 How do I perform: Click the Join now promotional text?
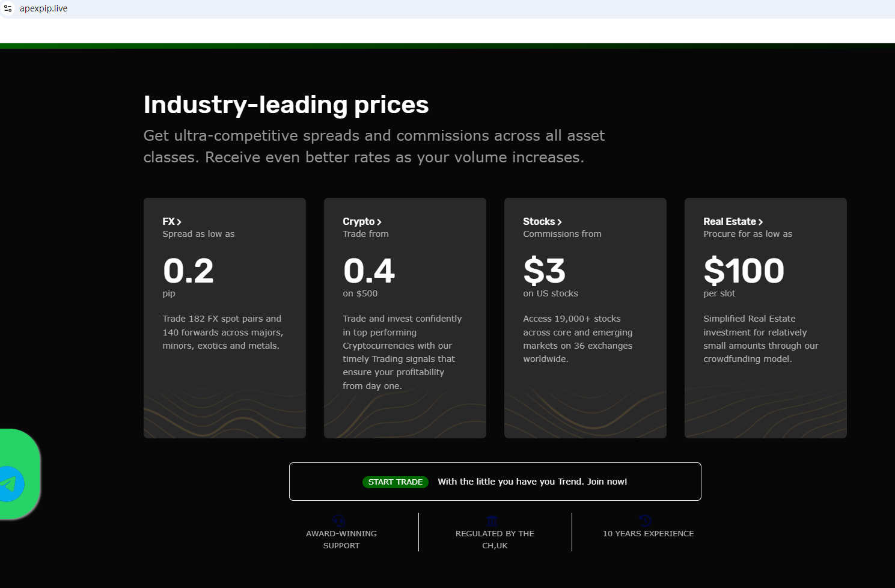(x=533, y=481)
